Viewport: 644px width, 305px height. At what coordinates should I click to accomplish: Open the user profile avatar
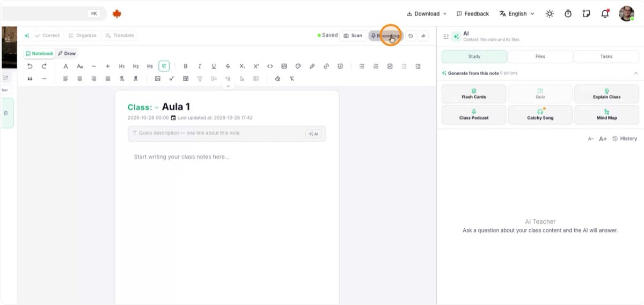(627, 13)
